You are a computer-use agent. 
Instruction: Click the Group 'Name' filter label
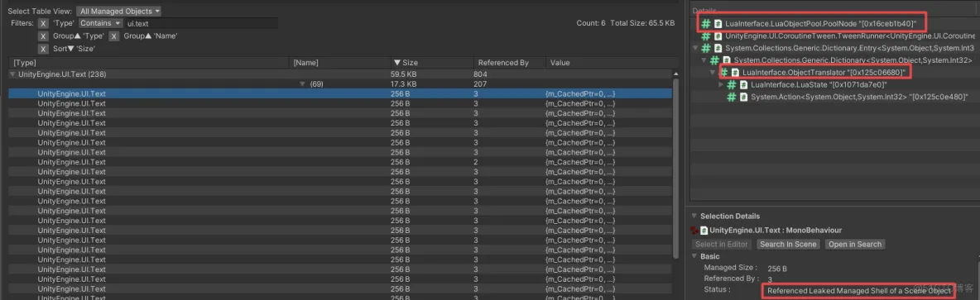coord(150,36)
